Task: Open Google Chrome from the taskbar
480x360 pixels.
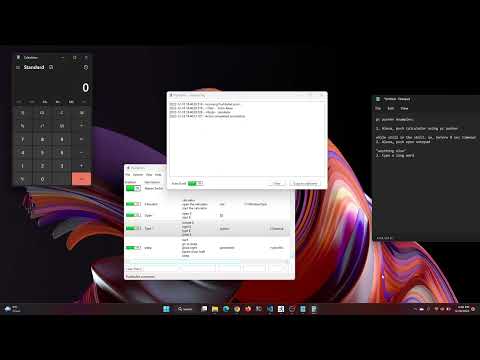Action: [x=237, y=309]
